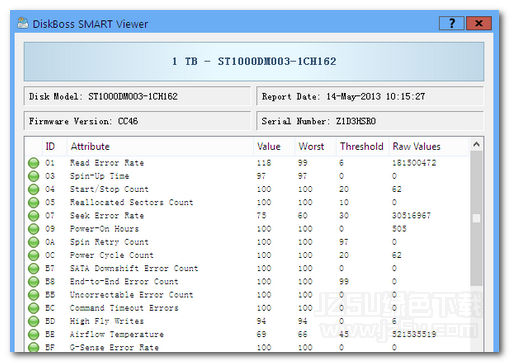
Task: Open the help question mark button
Action: 452,23
